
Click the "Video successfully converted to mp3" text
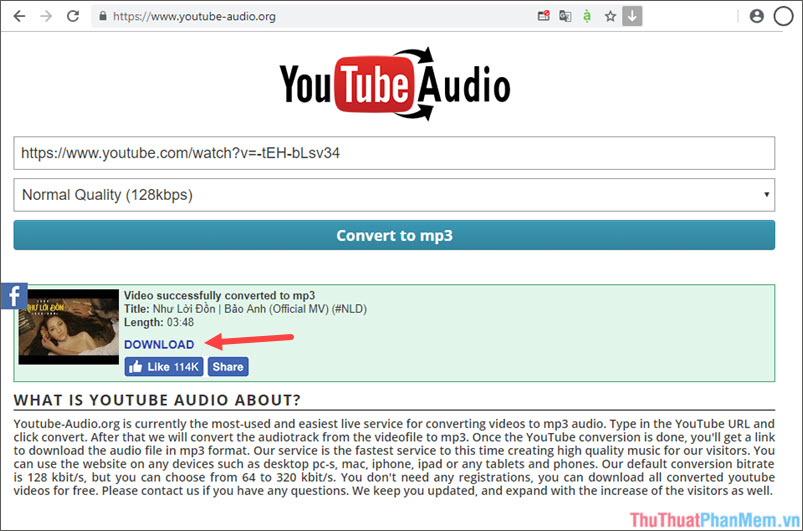click(219, 295)
